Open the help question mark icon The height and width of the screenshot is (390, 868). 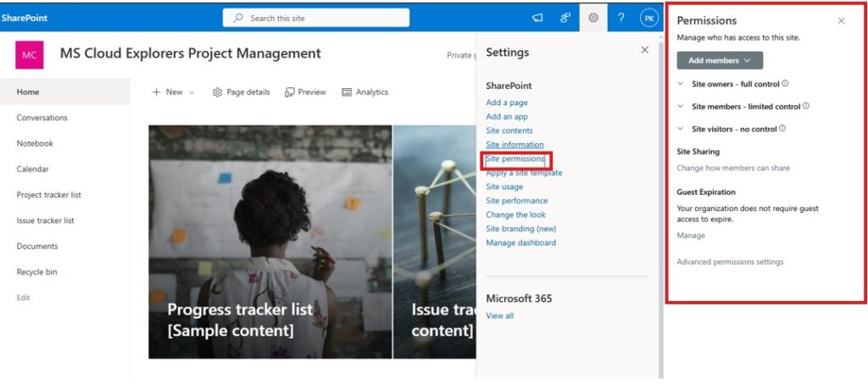pyautogui.click(x=620, y=18)
